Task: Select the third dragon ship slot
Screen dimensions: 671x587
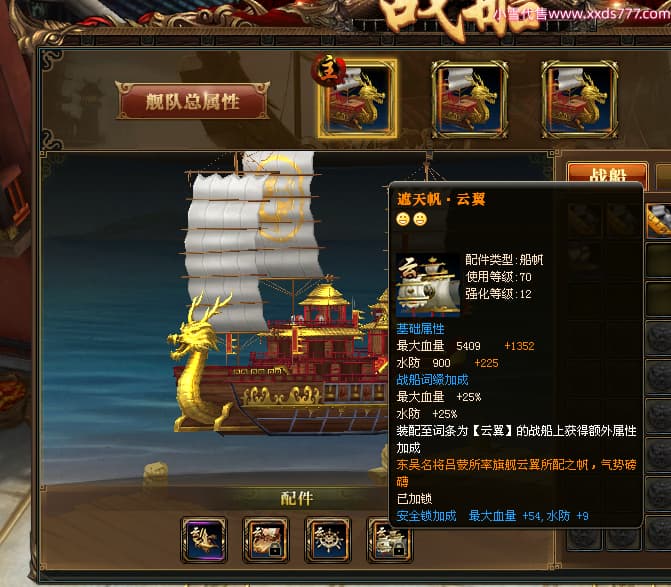Action: [x=579, y=100]
